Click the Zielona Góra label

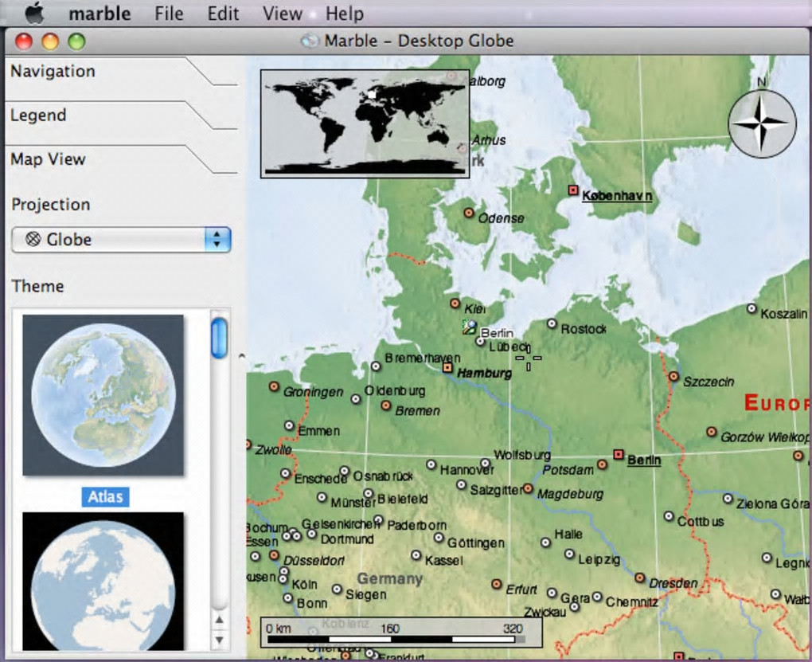click(772, 503)
